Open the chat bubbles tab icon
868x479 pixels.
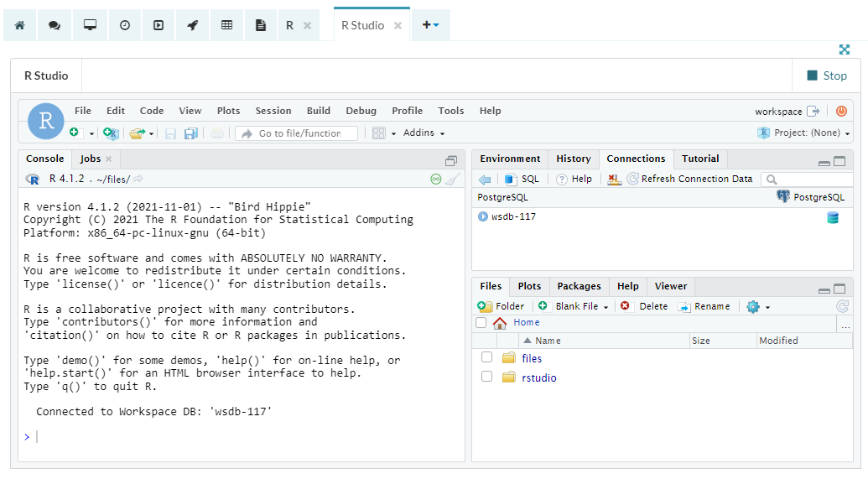point(55,25)
